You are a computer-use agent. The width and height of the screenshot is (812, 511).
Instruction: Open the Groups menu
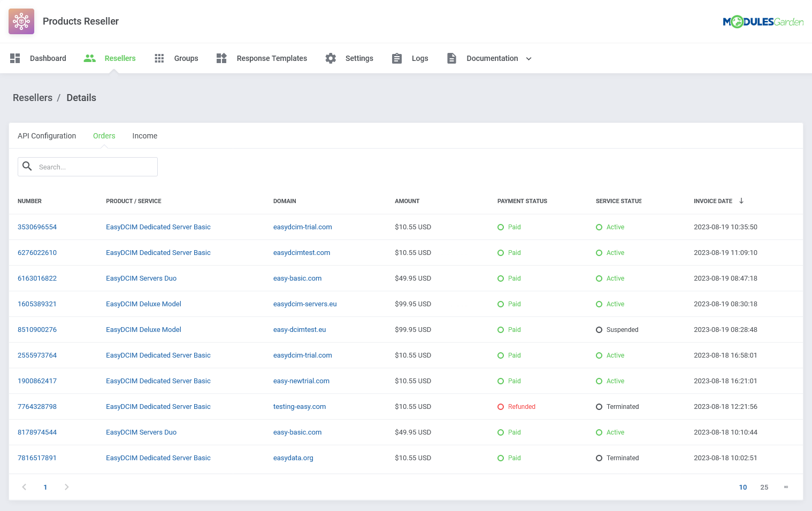(186, 58)
